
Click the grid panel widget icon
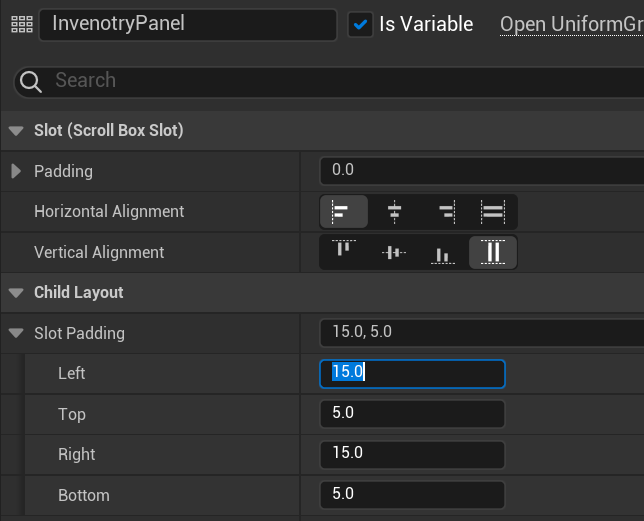pyautogui.click(x=21, y=24)
